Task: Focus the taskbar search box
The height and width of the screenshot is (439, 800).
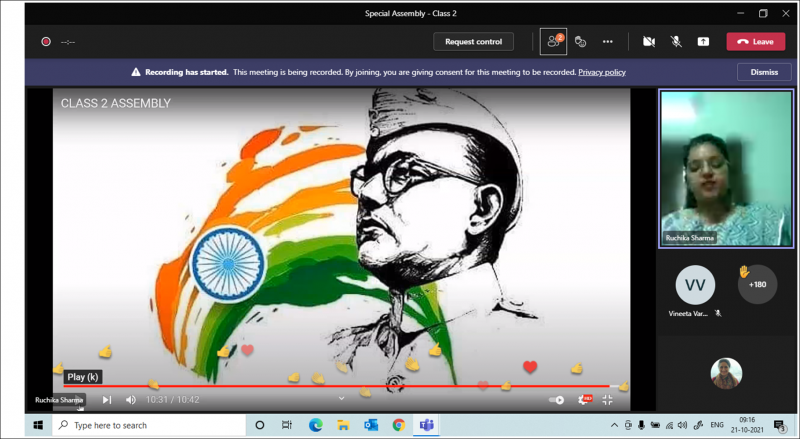Action: [149, 425]
